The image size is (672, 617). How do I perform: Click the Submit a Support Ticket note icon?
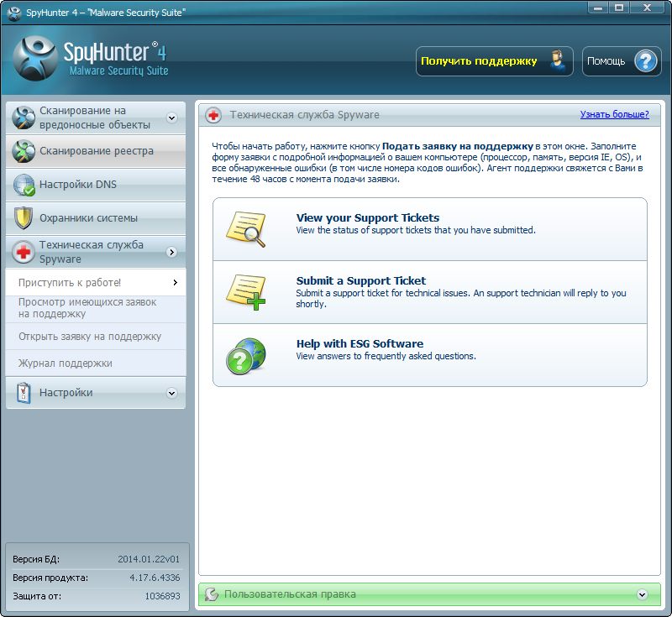coord(245,292)
